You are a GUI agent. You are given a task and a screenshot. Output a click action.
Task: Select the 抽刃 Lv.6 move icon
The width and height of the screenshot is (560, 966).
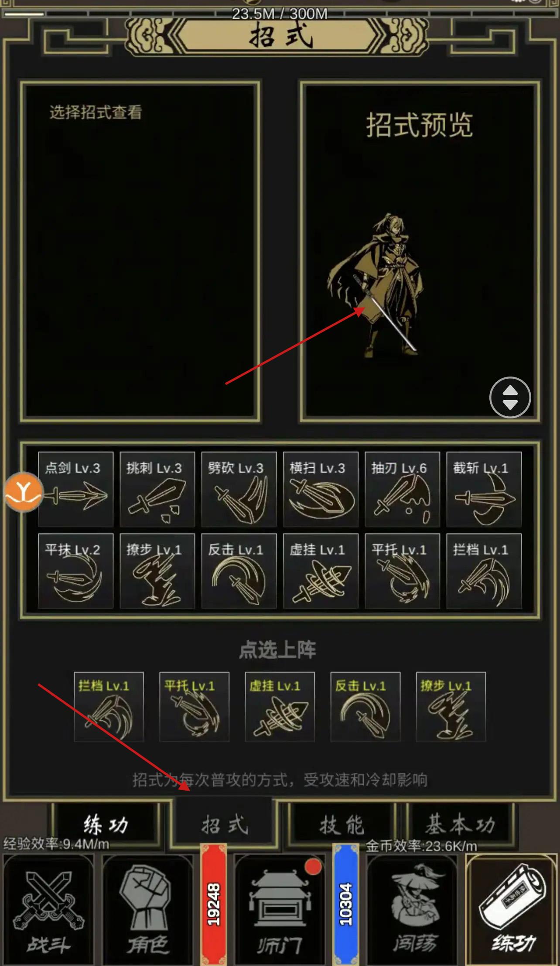click(402, 489)
